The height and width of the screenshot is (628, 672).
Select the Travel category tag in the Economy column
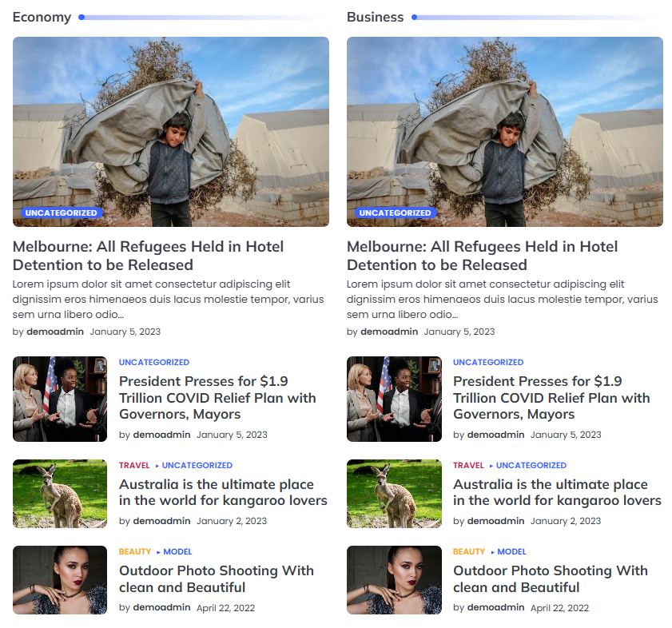coord(134,465)
